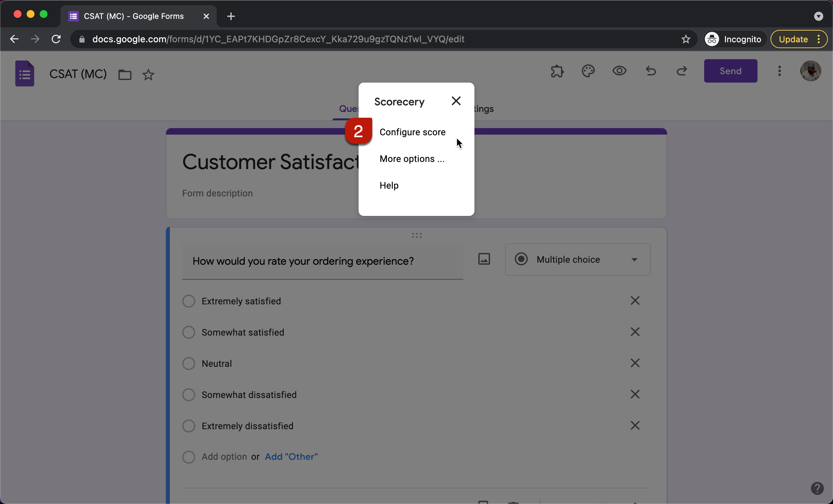The height and width of the screenshot is (504, 833).
Task: Choose Configure score in Scorecery menu
Action: click(412, 132)
